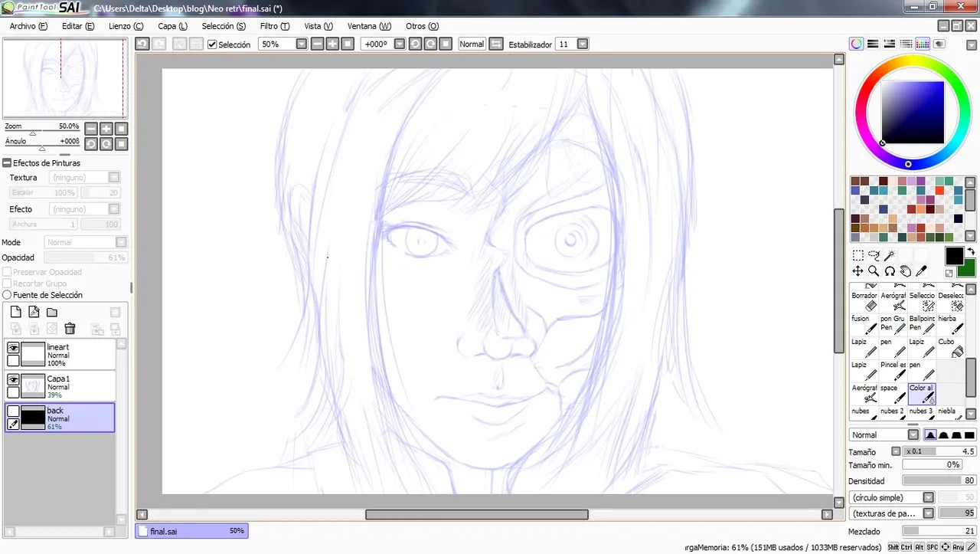This screenshot has height=554, width=980.
Task: Open the círculo simple brush shape dropdown
Action: [x=929, y=497]
